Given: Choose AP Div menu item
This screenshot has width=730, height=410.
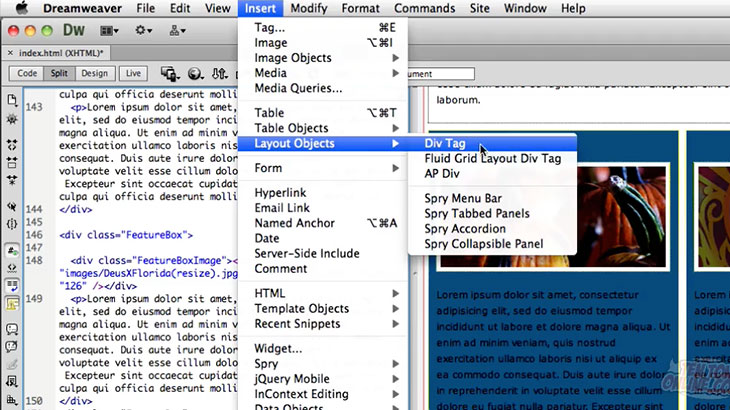Looking at the screenshot, I should 493,174.
